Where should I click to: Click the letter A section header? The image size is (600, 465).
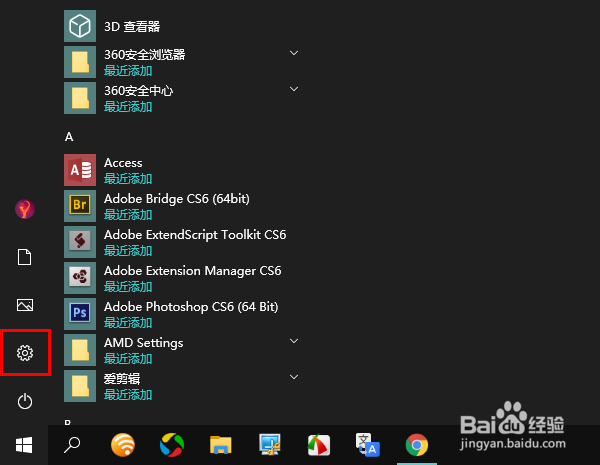pyautogui.click(x=69, y=137)
